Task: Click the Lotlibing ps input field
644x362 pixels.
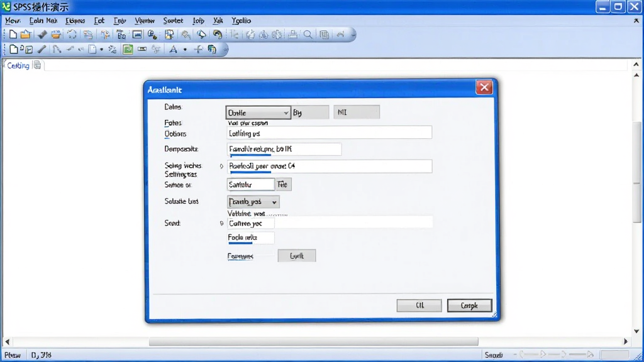Action: (329, 133)
